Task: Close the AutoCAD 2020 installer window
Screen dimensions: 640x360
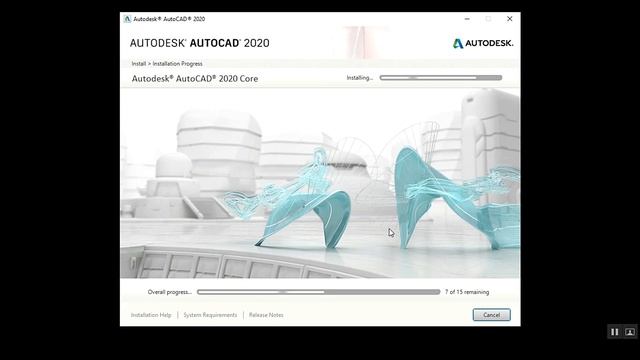Action: click(x=509, y=19)
